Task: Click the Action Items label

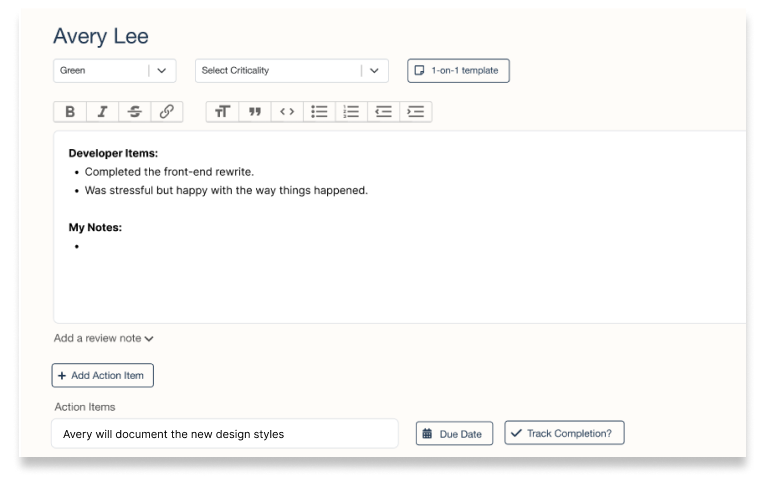Action: (85, 407)
